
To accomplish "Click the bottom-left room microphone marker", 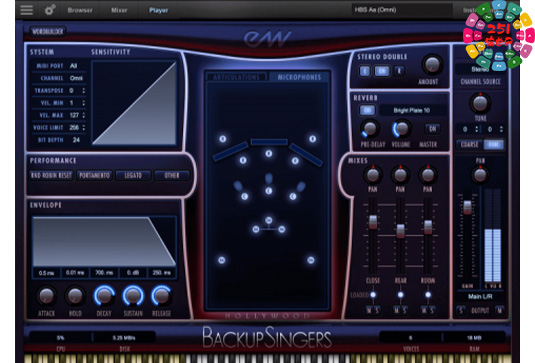I will tap(222, 260).
